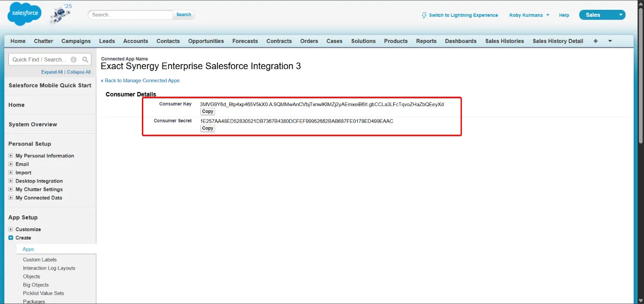Open Salesforce Mobile Quick Start
644x304 pixels.
[50, 85]
